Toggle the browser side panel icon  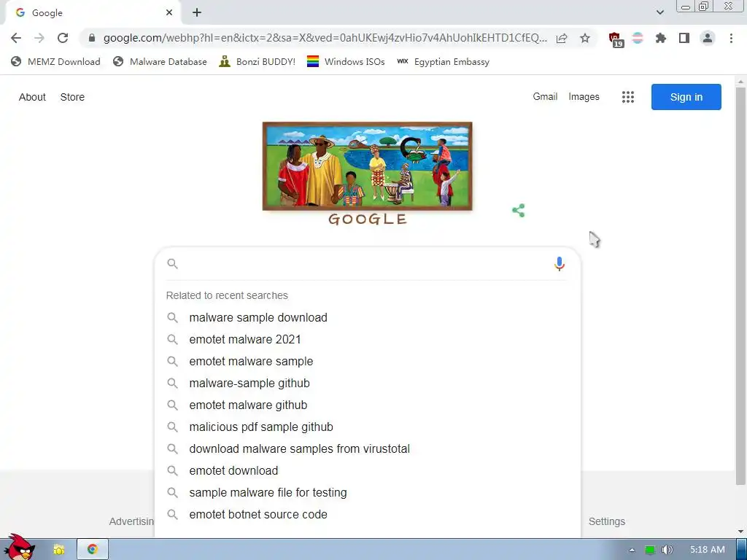(x=684, y=38)
